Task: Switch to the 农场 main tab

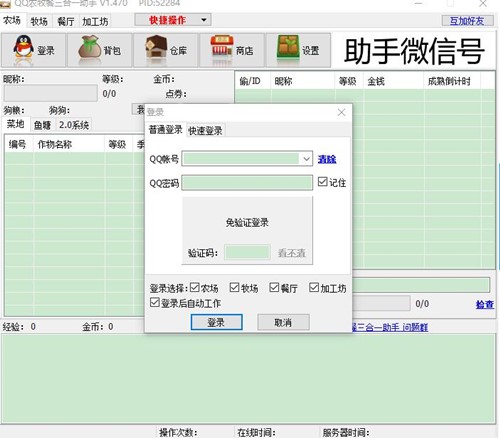Action: pyautogui.click(x=12, y=21)
